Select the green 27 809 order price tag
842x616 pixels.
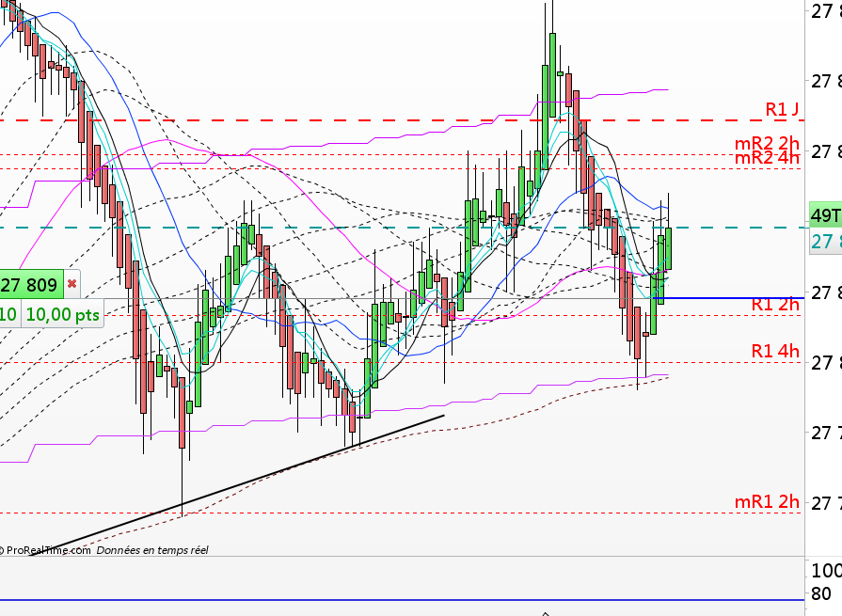[31, 284]
